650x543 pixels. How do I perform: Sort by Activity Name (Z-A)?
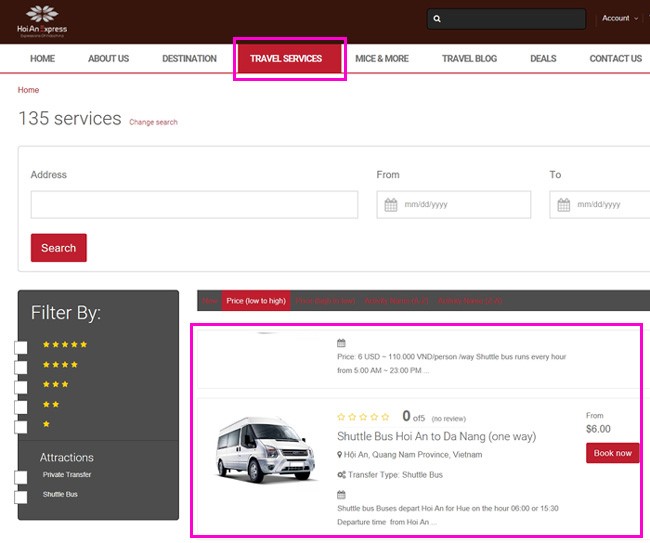470,301
